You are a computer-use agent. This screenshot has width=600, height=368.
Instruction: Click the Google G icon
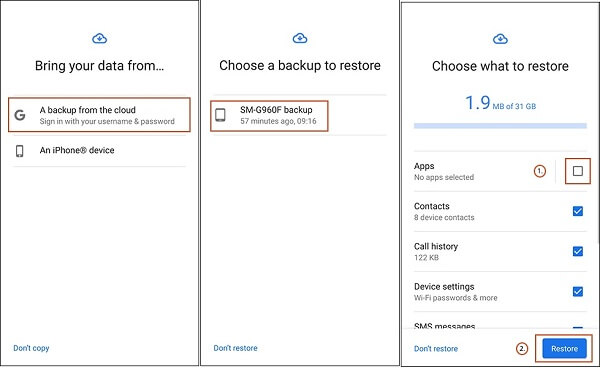point(20,115)
